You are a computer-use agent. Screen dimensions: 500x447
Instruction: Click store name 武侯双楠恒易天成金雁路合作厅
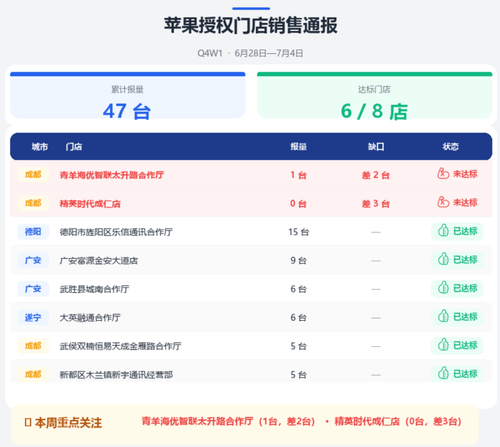(120, 346)
